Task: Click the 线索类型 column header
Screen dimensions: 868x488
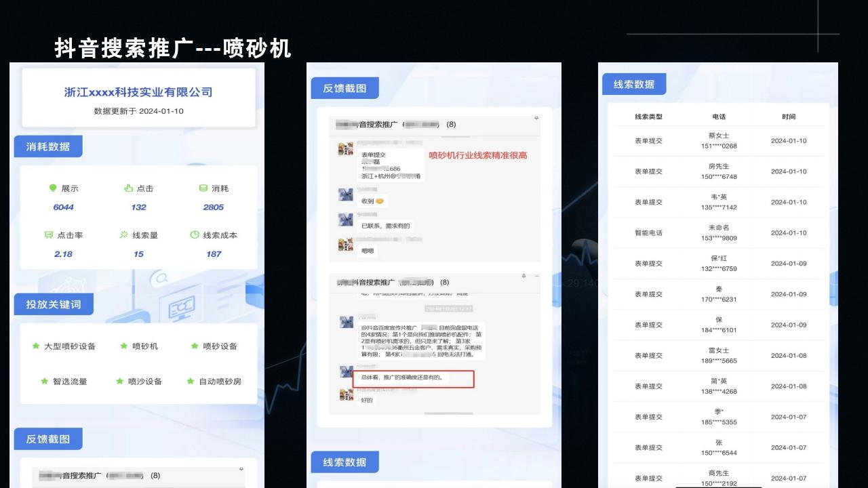Action: [x=648, y=117]
